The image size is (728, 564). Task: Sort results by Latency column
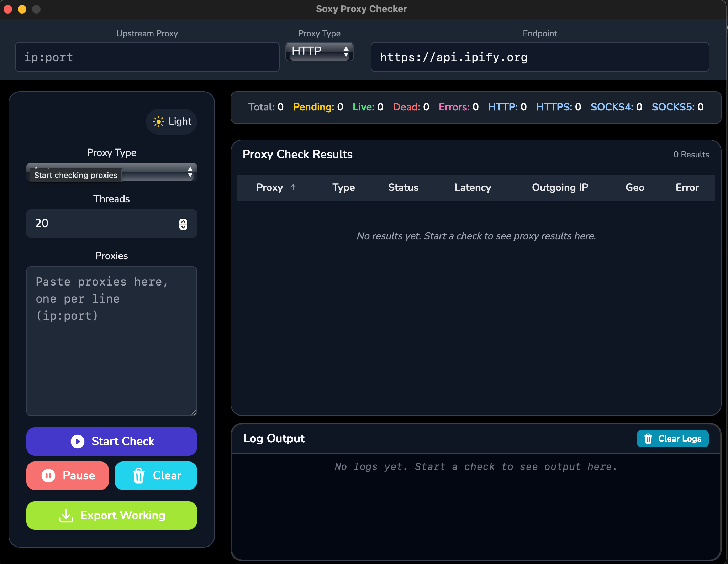473,188
